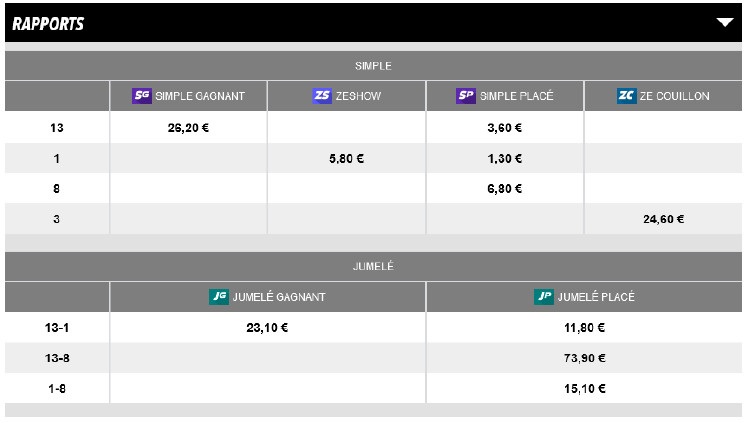
Task: Click the 26,20 € Simple Gagnant payout
Action: pyautogui.click(x=188, y=128)
